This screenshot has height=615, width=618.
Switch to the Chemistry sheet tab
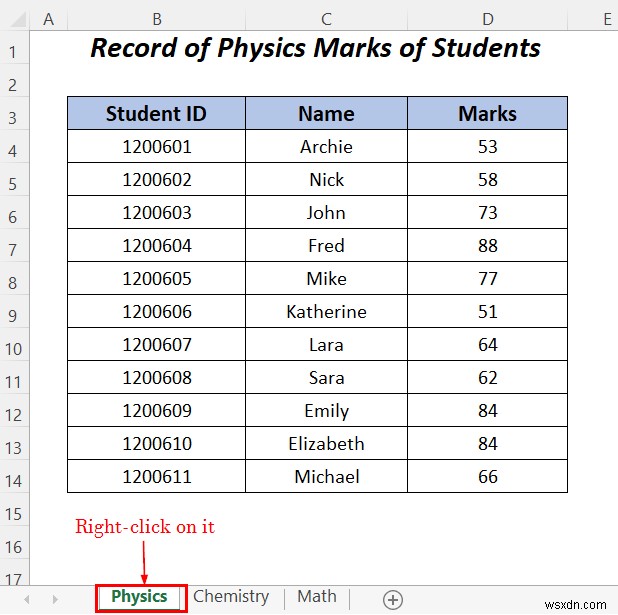pyautogui.click(x=231, y=597)
